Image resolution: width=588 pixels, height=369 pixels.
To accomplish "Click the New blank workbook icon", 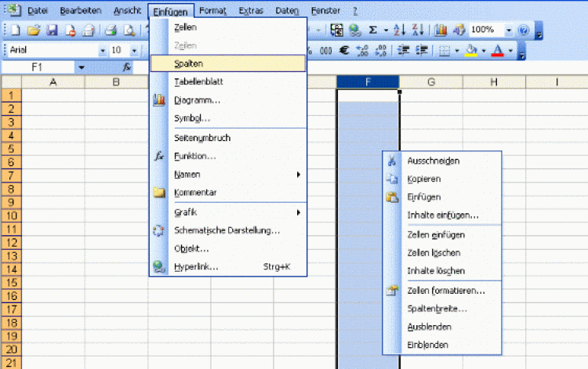I will [x=15, y=31].
